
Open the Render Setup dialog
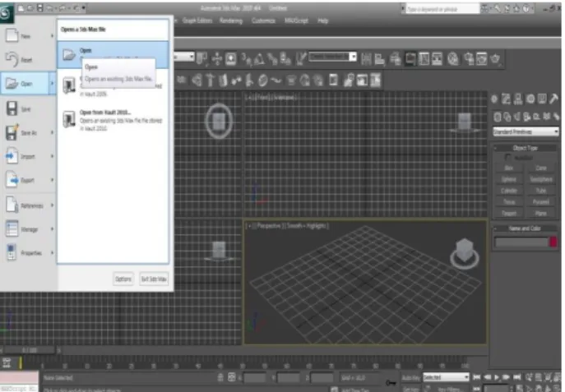pos(469,58)
